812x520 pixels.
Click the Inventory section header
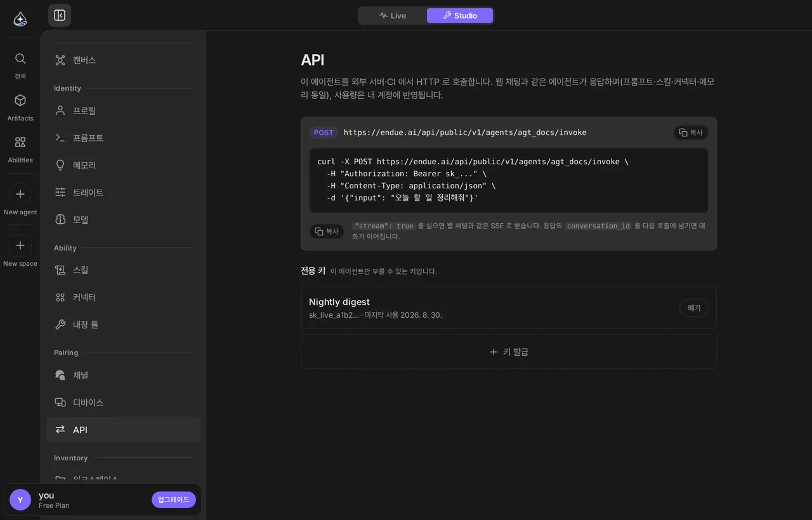(70, 458)
